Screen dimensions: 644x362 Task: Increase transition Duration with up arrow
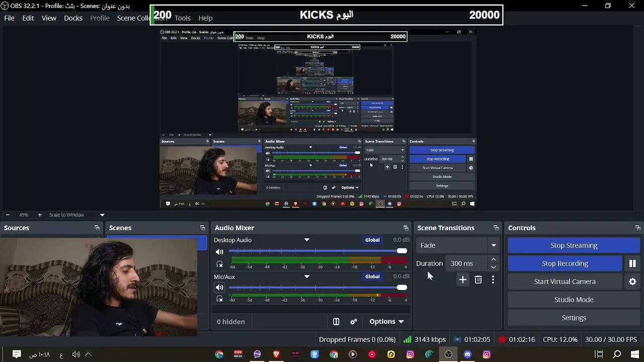click(x=494, y=259)
